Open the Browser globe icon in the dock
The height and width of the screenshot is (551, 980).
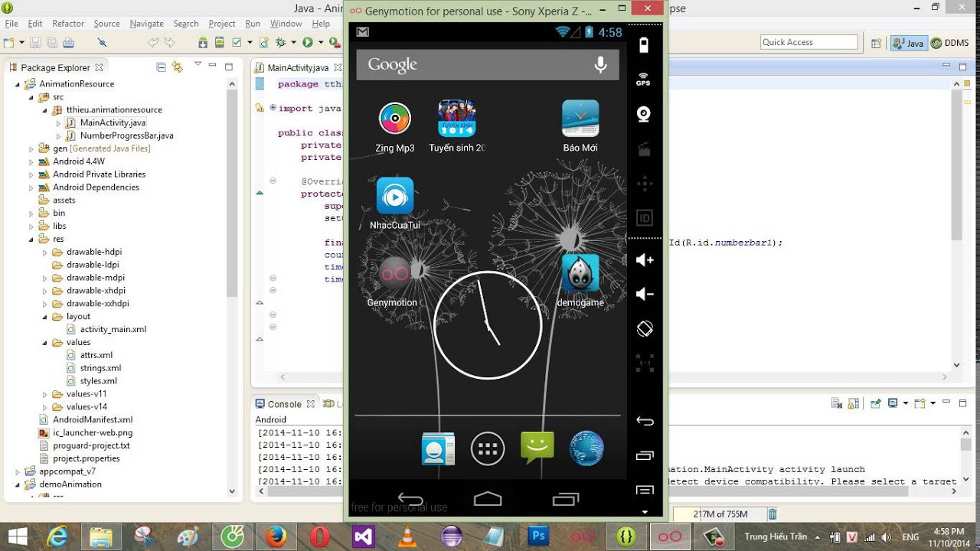point(586,448)
